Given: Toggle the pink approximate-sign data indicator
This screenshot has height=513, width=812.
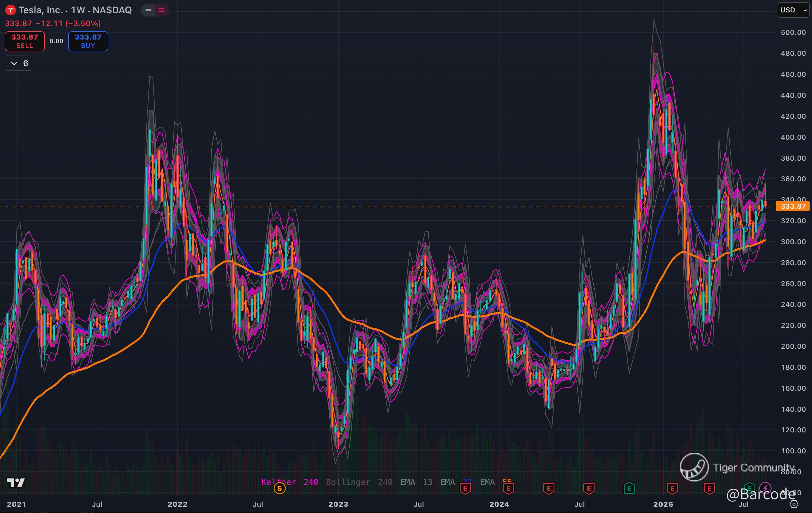Looking at the screenshot, I should coord(161,10).
